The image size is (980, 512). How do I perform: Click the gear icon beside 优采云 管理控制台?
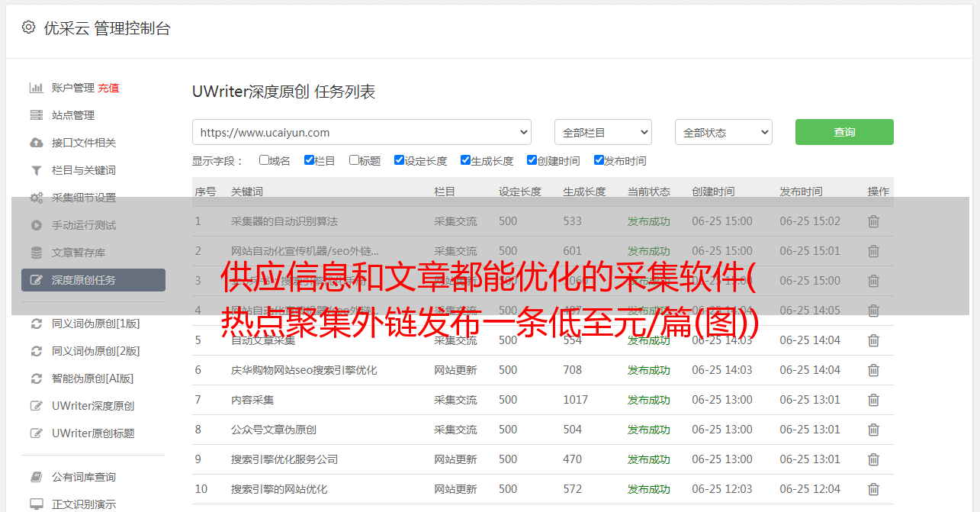[x=28, y=27]
